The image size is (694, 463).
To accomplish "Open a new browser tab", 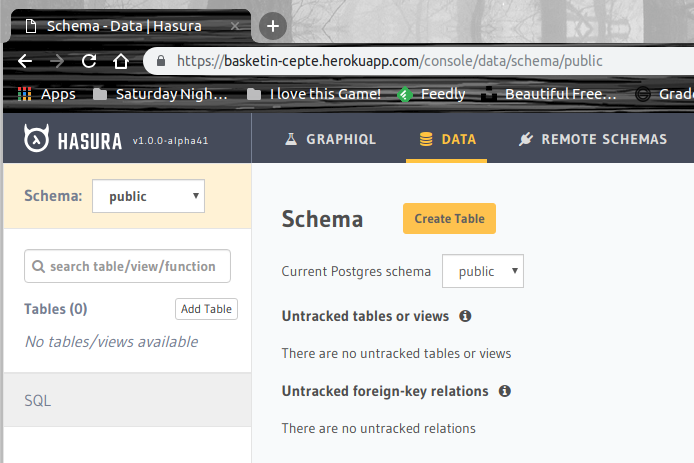I will click(273, 25).
